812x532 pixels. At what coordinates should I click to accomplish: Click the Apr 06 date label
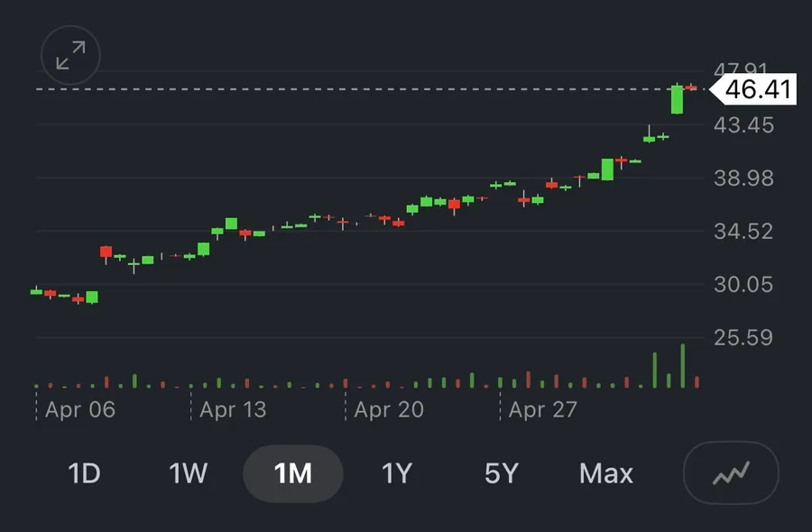click(x=79, y=410)
